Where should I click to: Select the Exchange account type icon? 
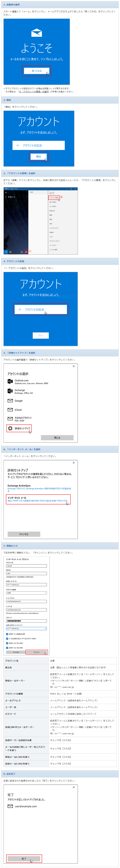[x=10, y=391]
